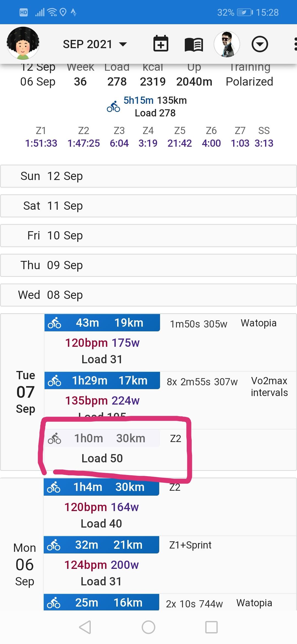
Task: Expand the Sat 11 Sep day row
Action: coord(148,206)
